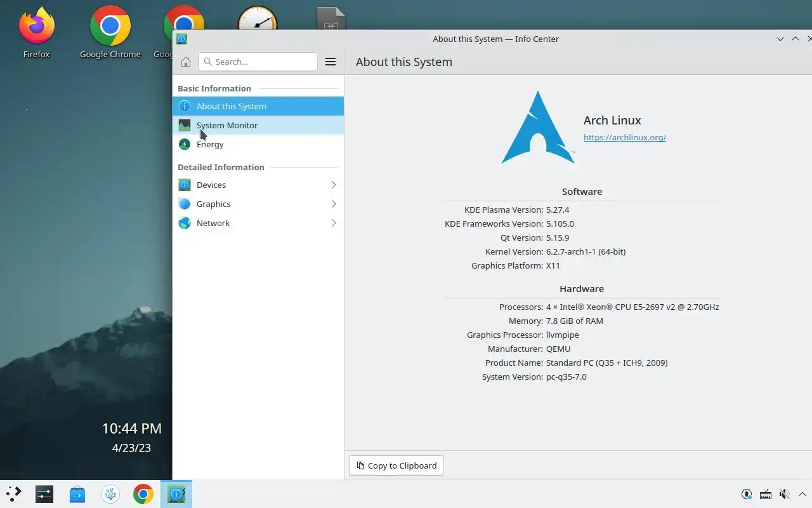Image resolution: width=812 pixels, height=508 pixels.
Task: Click the Devices icon in the sidebar
Action: (185, 185)
